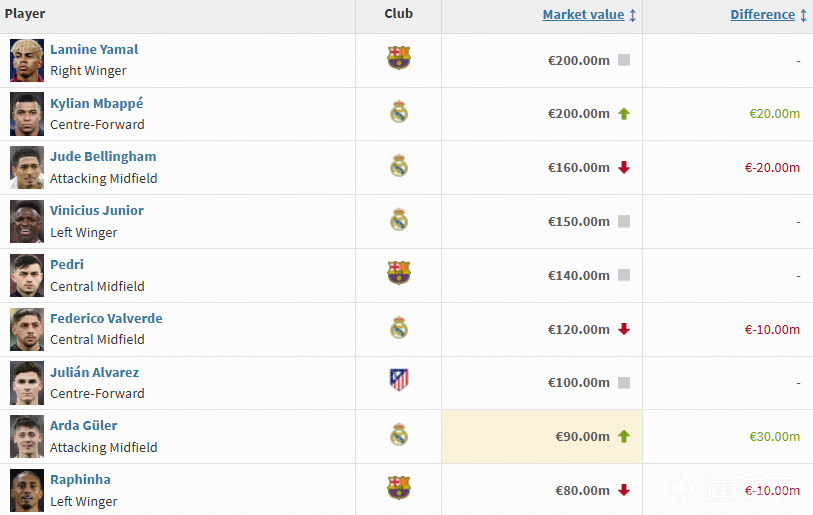Open Lamine Yamal's player profile link

(x=94, y=50)
